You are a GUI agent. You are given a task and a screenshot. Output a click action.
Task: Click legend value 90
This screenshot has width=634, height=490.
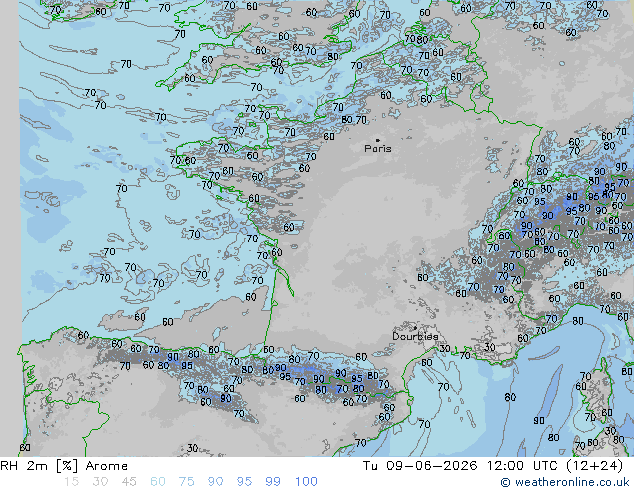215,482
